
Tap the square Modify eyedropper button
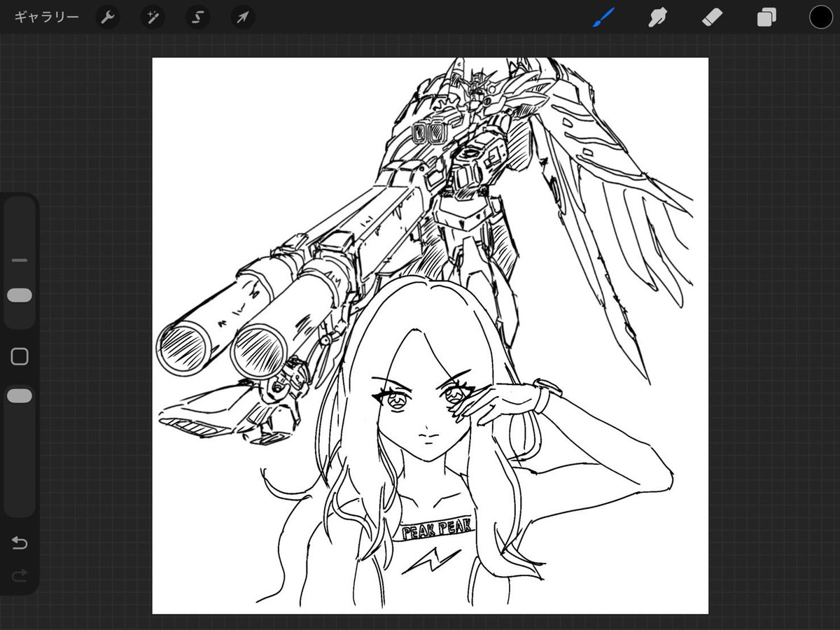tap(20, 357)
